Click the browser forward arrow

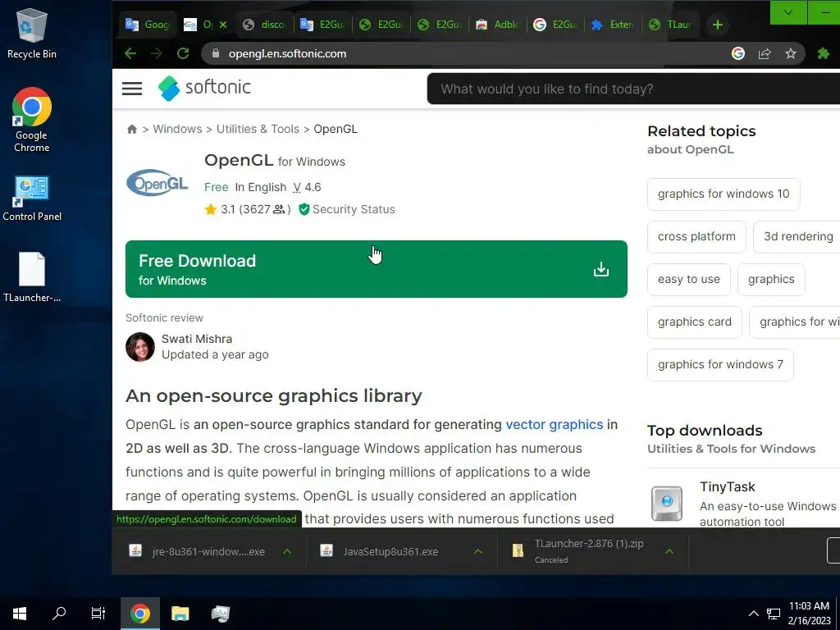157,53
